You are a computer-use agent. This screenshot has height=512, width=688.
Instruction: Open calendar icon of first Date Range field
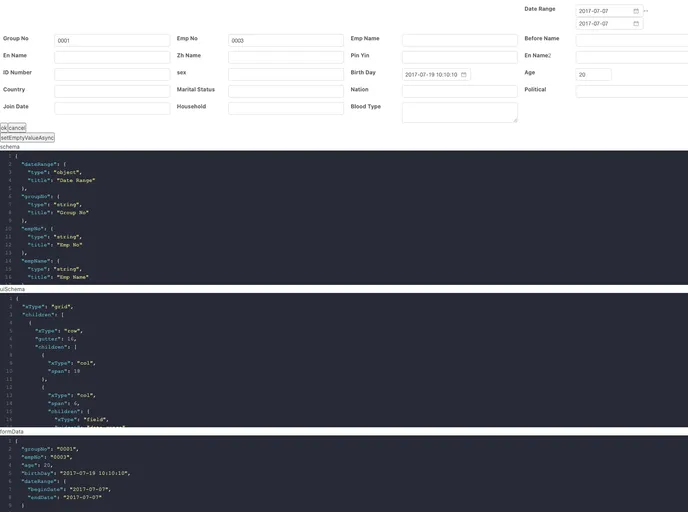pyautogui.click(x=636, y=11)
